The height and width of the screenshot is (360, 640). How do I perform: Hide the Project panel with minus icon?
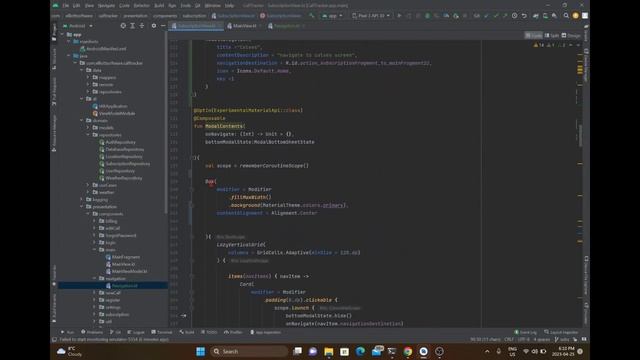point(163,26)
